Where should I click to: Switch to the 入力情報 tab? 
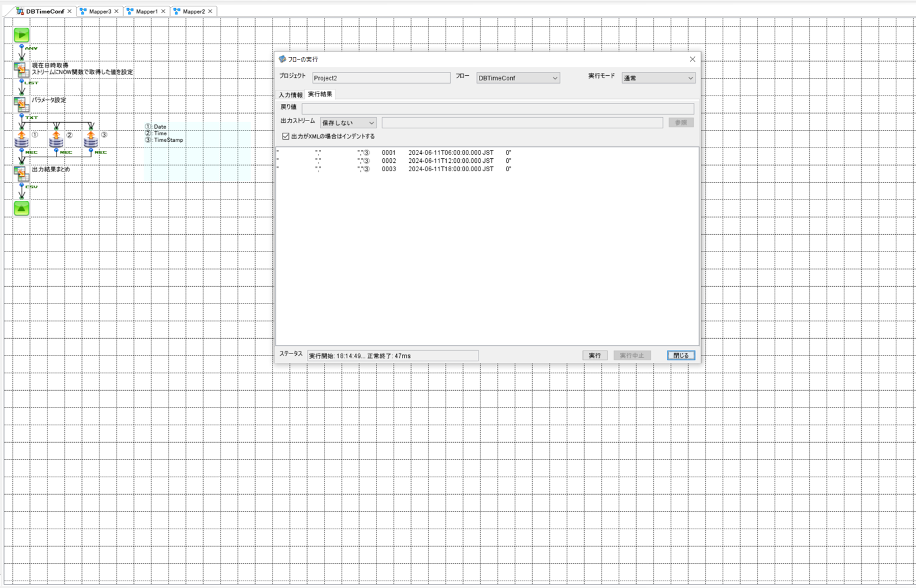coord(290,95)
